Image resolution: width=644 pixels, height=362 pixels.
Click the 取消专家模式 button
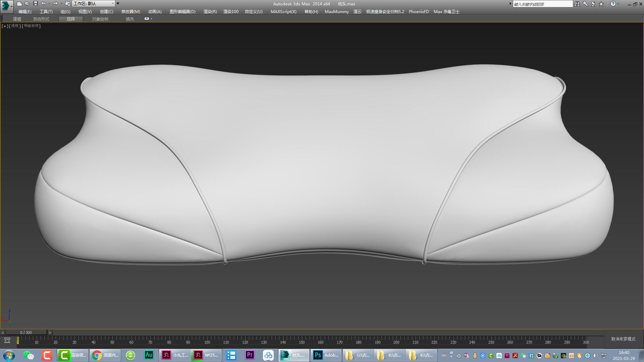point(623,339)
